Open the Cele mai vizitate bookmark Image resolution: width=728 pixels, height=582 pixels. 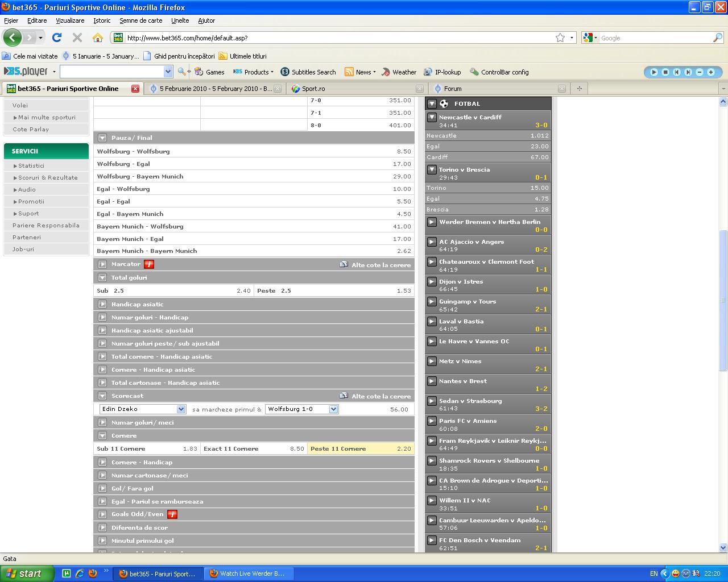30,56
